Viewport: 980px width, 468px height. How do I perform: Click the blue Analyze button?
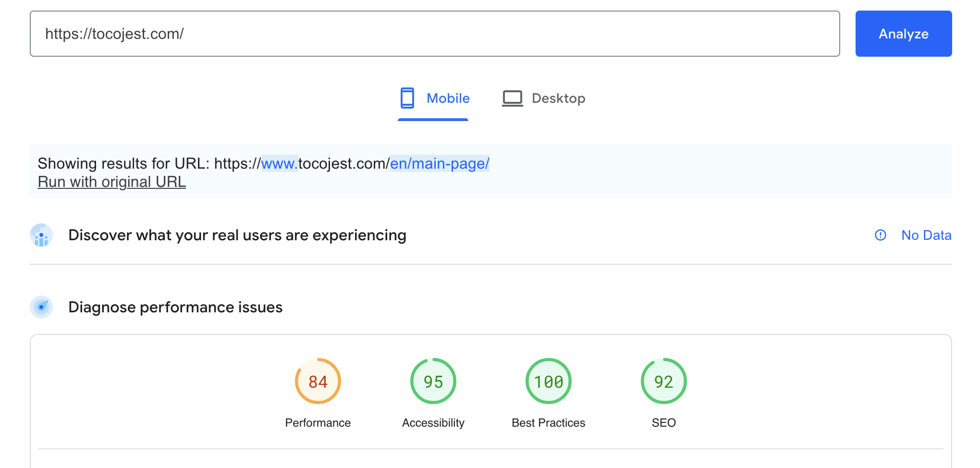[x=904, y=34]
